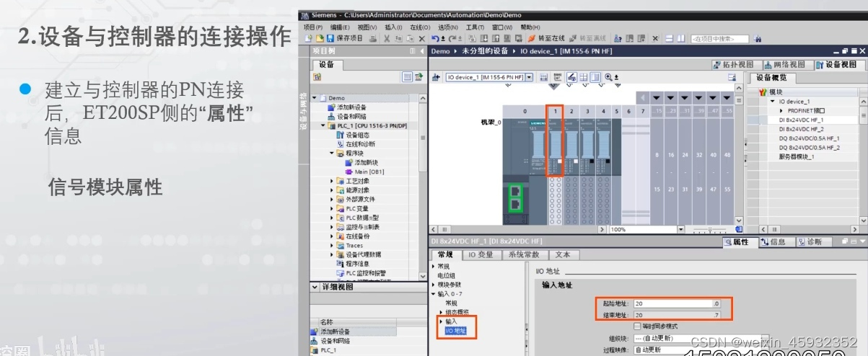Open the 在线(O) menu

tap(420, 27)
